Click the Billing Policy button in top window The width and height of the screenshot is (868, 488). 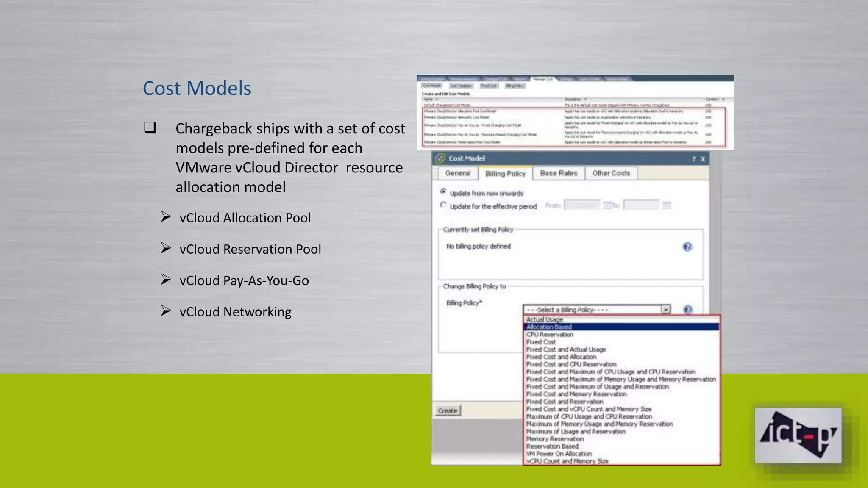[x=515, y=86]
